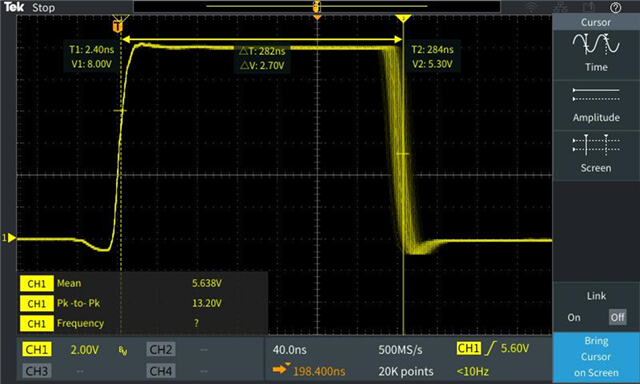
Task: Click the Wi-Fi status icon
Action: coord(531,7)
